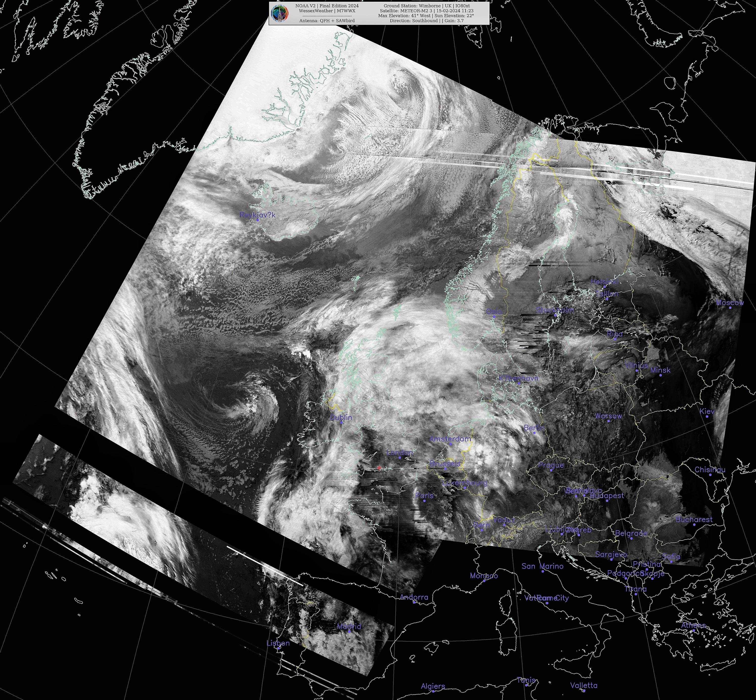756x700 pixels.
Task: Click the Dublin city label
Action: click(341, 417)
